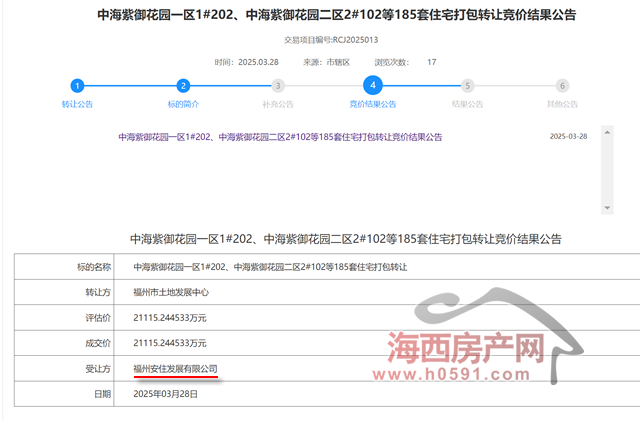Image resolution: width=640 pixels, height=421 pixels.
Task: Open the purple 竞价结果公告 announcement link
Action: [280, 137]
